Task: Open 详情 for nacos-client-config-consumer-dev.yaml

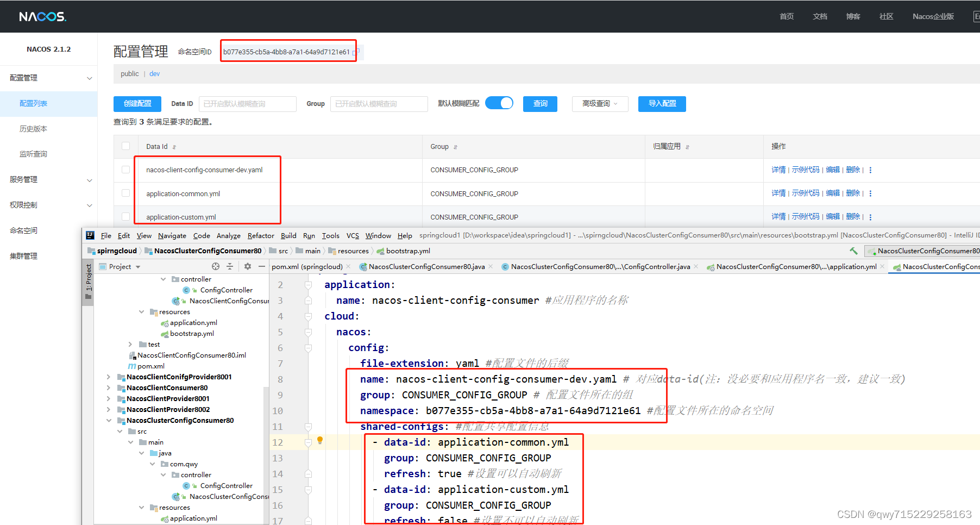Action: coord(778,170)
